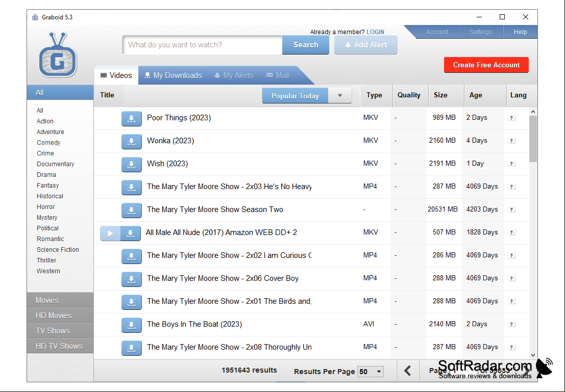Expand the HD TV Shows category section
This screenshot has height=392, width=565.
[x=60, y=346]
